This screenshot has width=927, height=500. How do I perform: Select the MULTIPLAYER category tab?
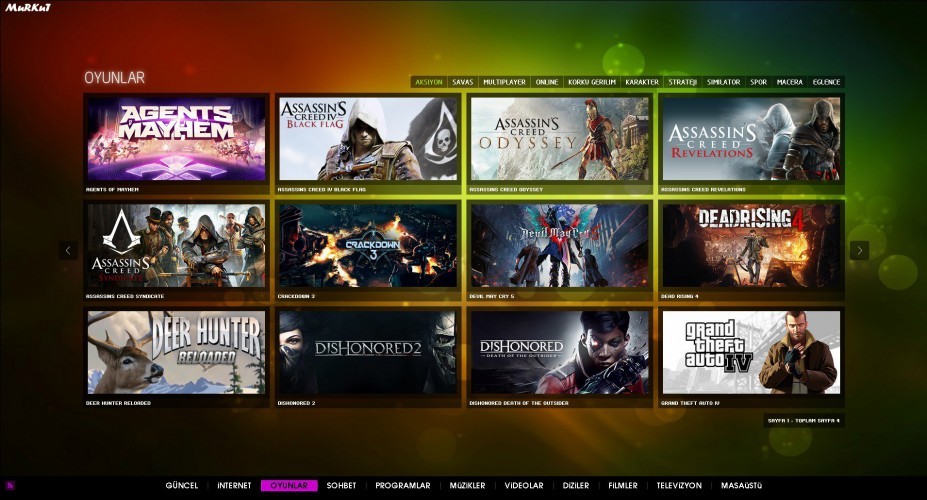point(504,82)
